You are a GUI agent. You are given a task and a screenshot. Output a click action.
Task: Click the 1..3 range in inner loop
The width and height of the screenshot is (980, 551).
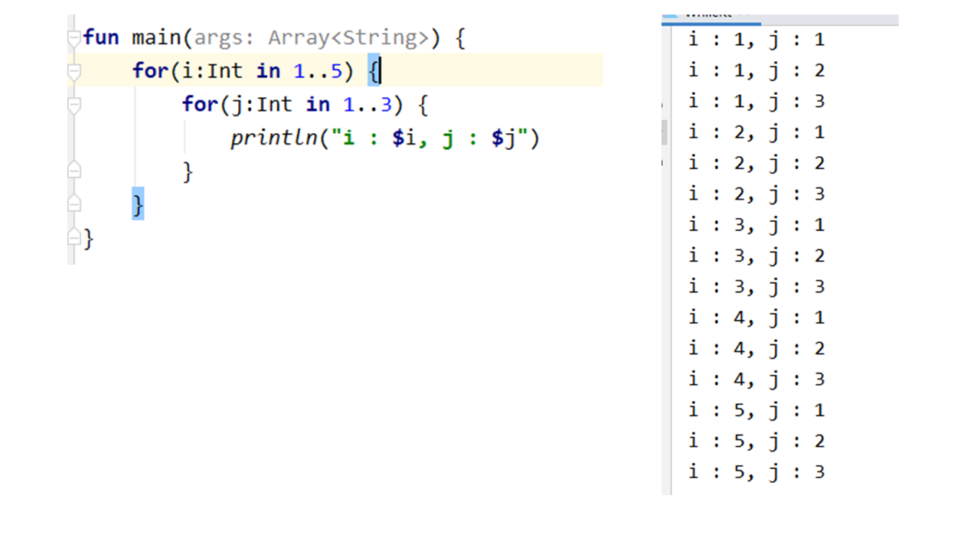[x=361, y=105]
